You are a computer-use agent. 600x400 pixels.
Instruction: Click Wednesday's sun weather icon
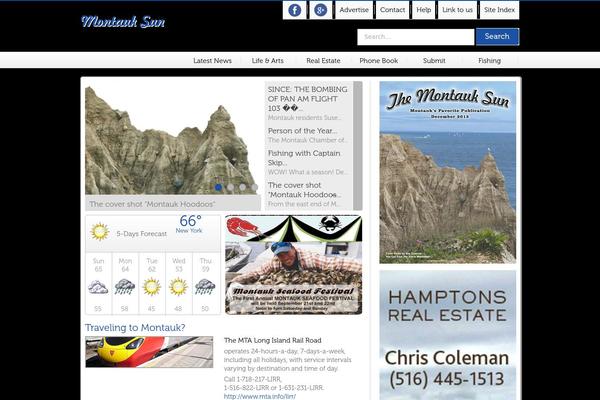tap(178, 287)
